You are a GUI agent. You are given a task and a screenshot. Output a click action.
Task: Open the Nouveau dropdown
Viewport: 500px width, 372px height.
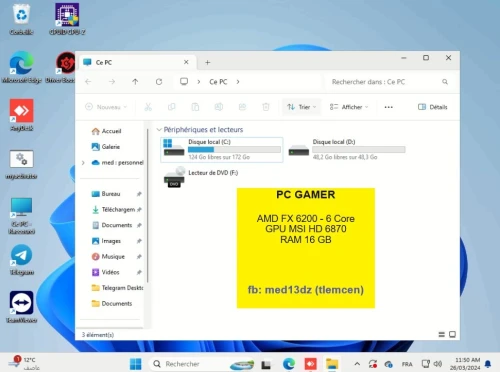(106, 107)
